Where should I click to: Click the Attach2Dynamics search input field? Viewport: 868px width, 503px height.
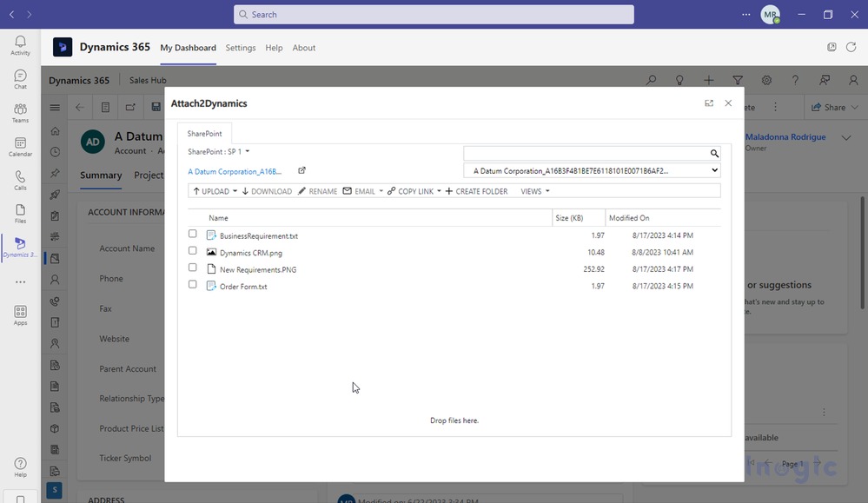(586, 153)
